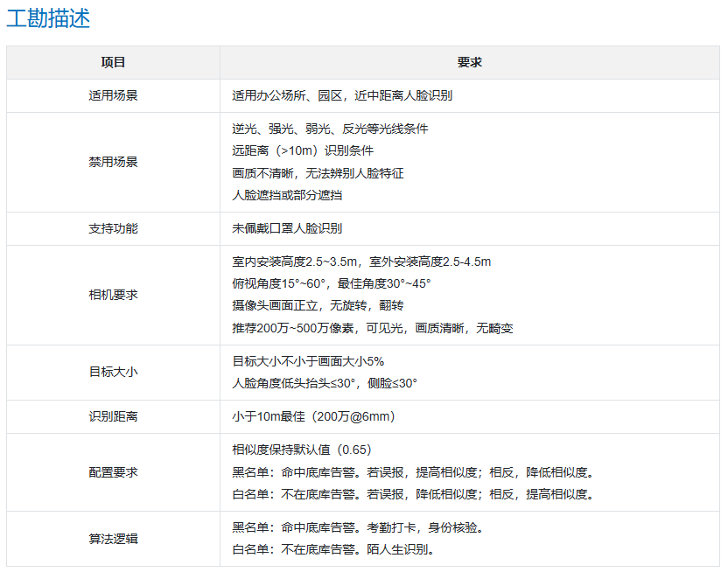Image resolution: width=728 pixels, height=572 pixels.
Task: Click line about 室内安装高度2.5~3.5m
Action: (x=361, y=262)
